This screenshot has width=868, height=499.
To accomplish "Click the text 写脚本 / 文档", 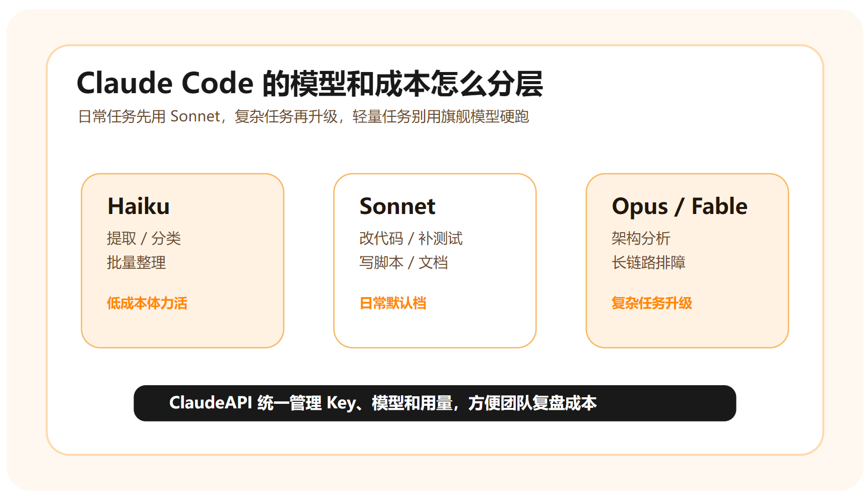I will point(404,262).
